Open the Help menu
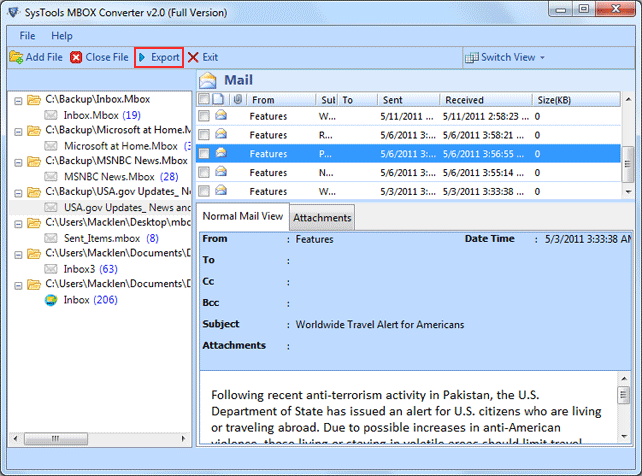The width and height of the screenshot is (642, 476). tap(62, 36)
